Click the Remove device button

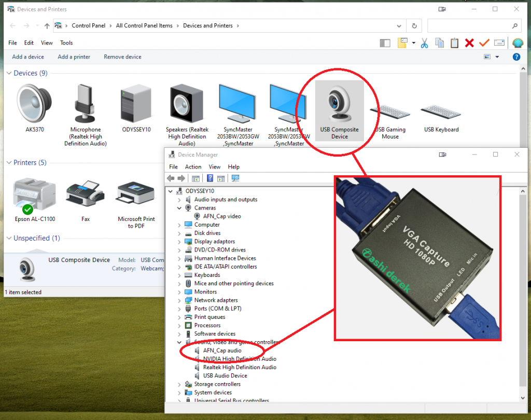click(x=122, y=57)
